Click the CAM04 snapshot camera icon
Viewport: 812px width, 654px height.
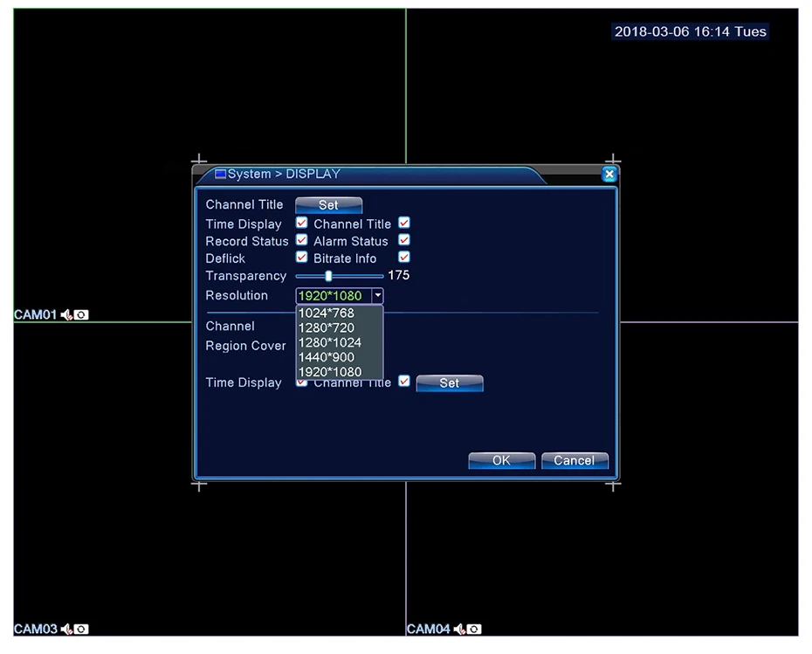click(x=474, y=630)
